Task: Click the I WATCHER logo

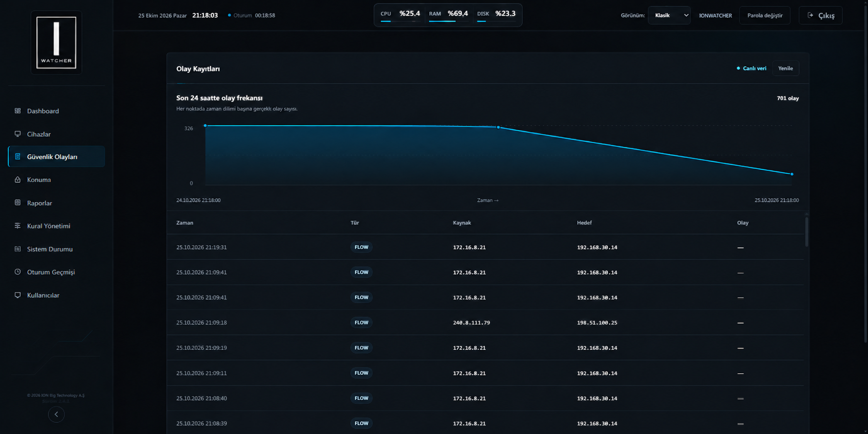Action: coord(56,43)
